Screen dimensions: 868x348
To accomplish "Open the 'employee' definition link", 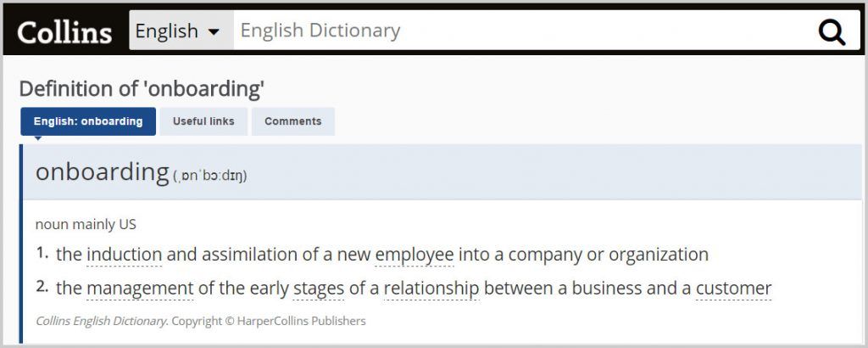I will [415, 255].
